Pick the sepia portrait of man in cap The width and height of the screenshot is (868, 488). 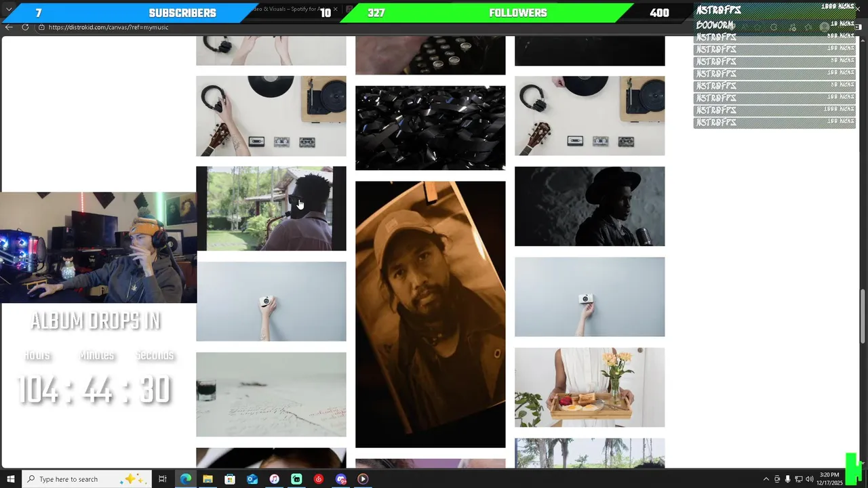coord(431,314)
